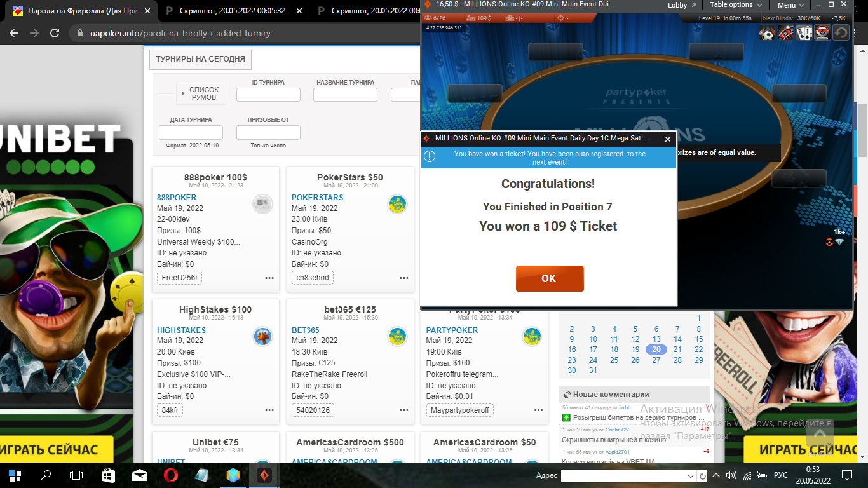
Task: Open the Lobby from poker table
Action: pyautogui.click(x=682, y=5)
